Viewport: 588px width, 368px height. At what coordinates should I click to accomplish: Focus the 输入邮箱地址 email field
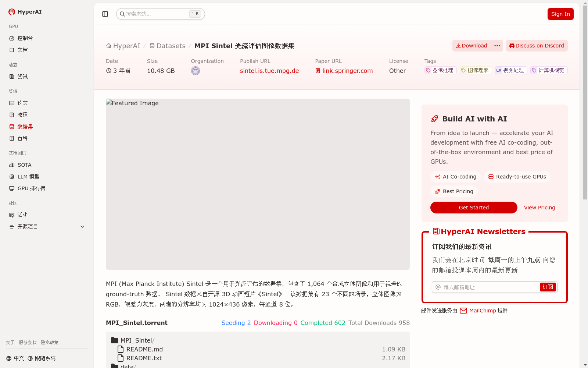coord(485,287)
